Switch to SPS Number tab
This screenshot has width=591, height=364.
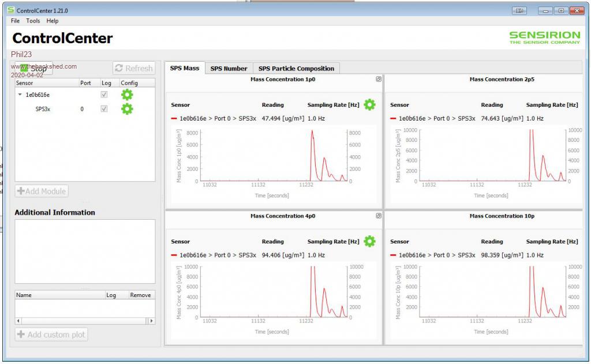point(229,68)
